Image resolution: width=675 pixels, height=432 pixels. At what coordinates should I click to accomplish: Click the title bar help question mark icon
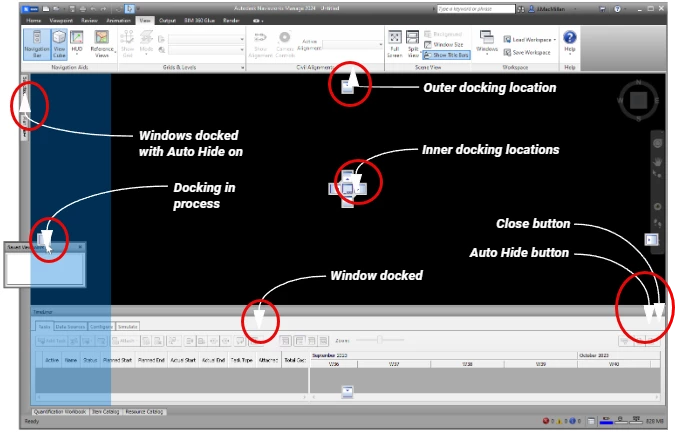[617, 9]
